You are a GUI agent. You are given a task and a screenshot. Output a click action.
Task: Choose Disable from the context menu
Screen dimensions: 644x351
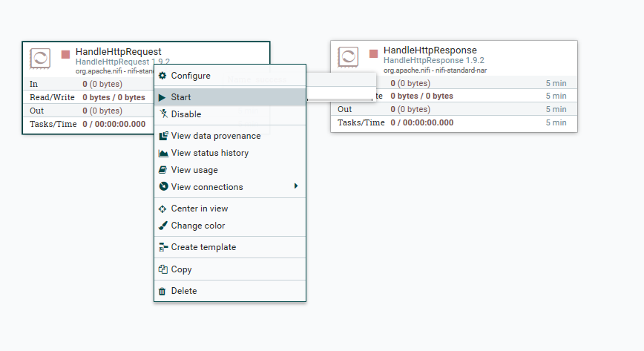(230, 114)
